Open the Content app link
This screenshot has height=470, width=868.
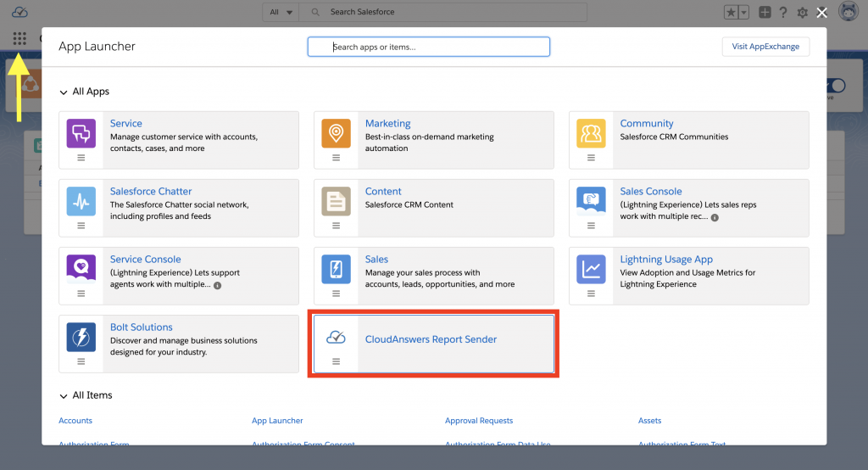click(383, 191)
